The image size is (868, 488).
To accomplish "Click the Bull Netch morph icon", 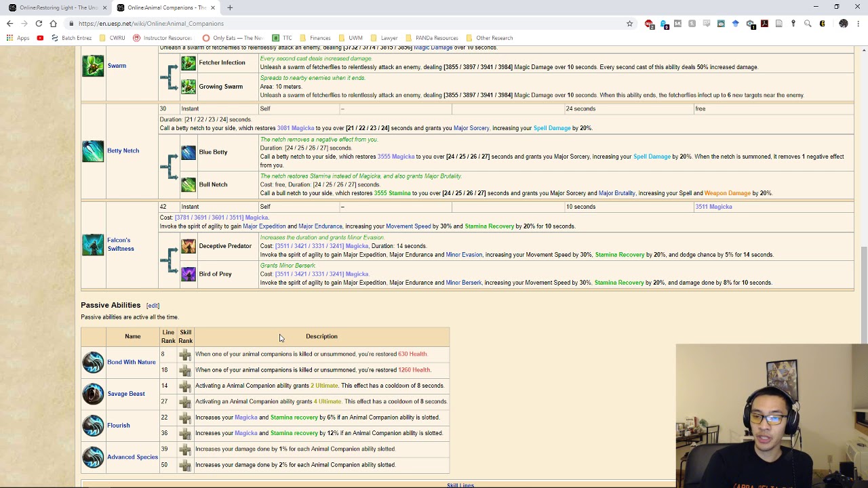I will click(189, 184).
